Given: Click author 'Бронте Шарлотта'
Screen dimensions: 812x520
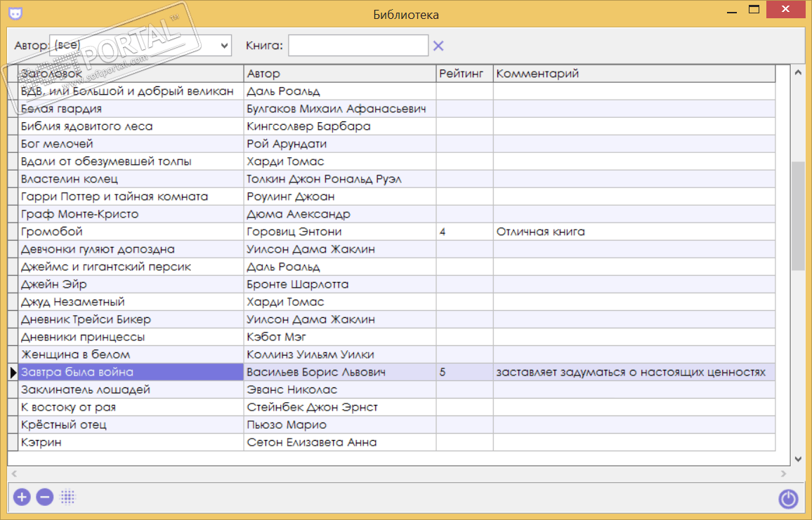Looking at the screenshot, I should pyautogui.click(x=340, y=285).
